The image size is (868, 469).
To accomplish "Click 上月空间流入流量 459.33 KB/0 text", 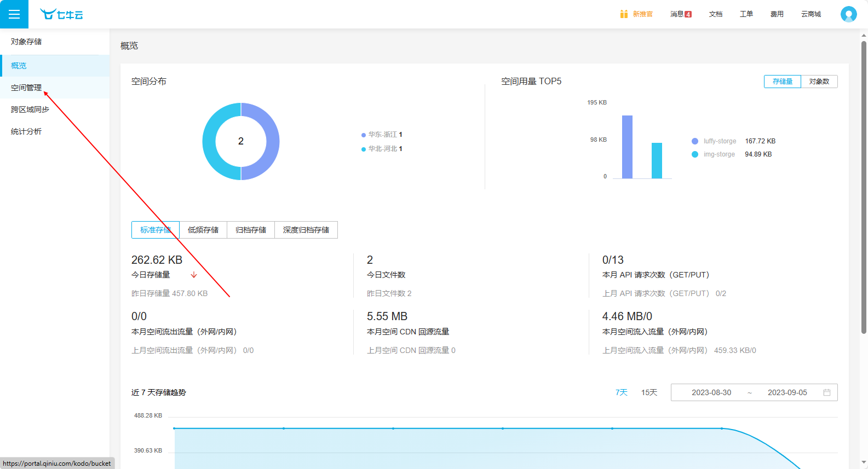I will pyautogui.click(x=679, y=350).
